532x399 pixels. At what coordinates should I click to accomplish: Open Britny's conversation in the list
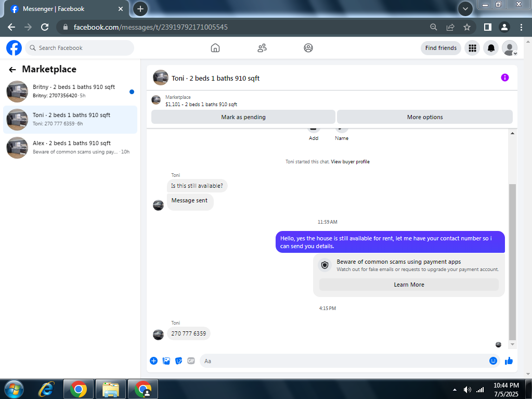pyautogui.click(x=70, y=91)
